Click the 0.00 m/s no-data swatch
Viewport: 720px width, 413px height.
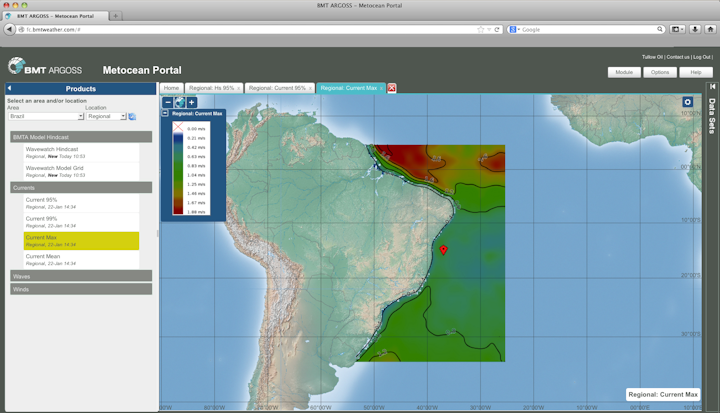coord(178,127)
